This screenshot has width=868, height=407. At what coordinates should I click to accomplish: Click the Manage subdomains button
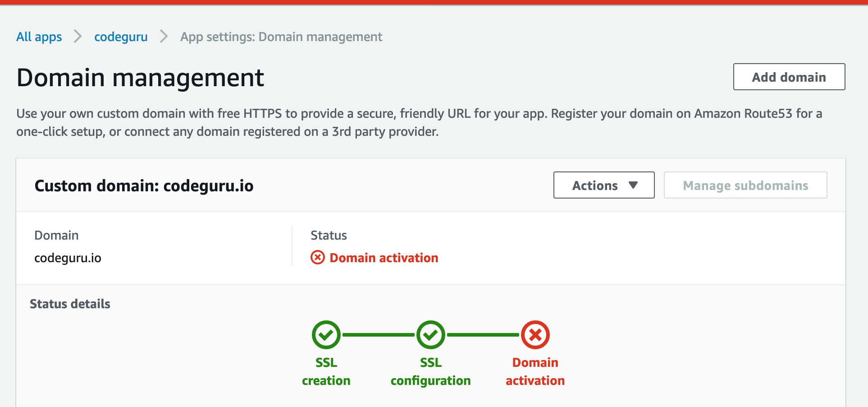tap(745, 185)
